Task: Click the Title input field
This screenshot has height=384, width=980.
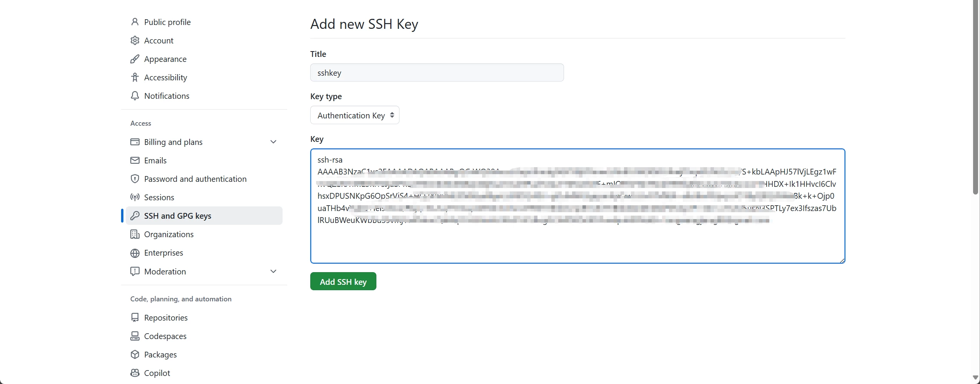Action: point(437,73)
